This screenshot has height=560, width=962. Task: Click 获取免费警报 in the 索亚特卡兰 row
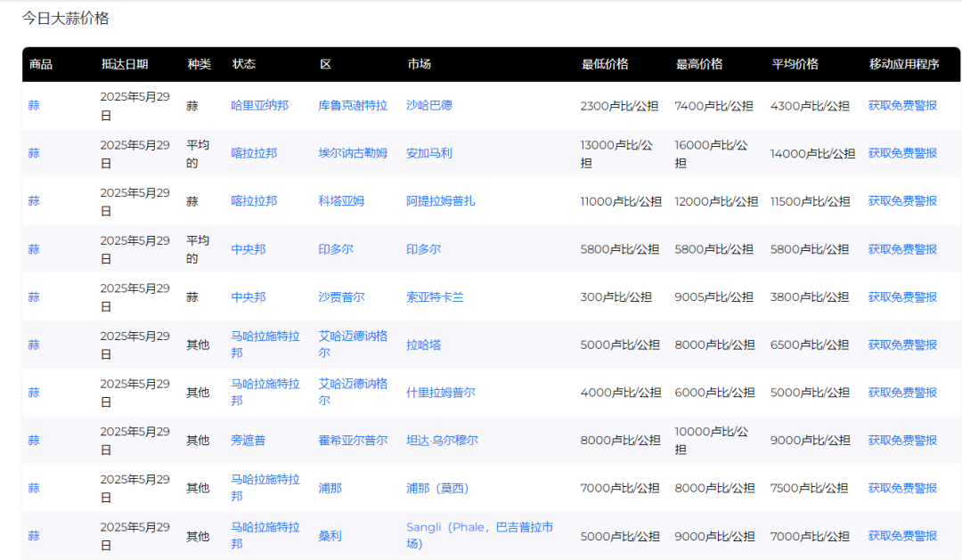(x=902, y=297)
